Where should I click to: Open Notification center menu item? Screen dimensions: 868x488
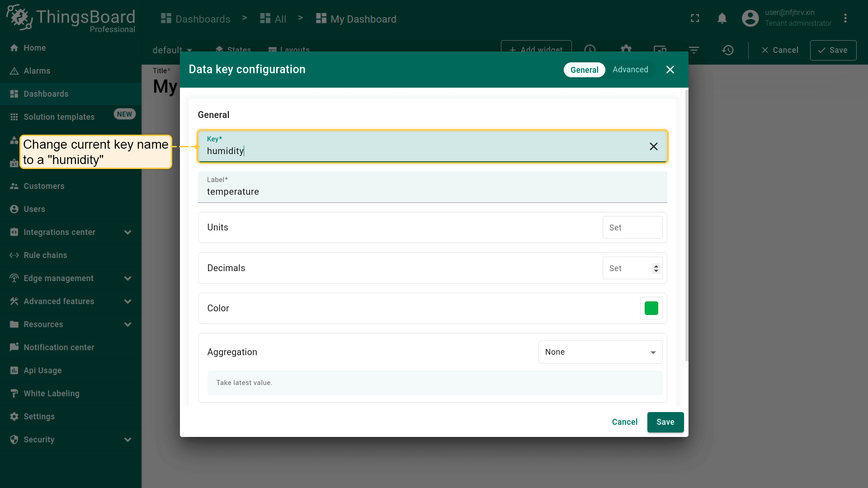click(x=59, y=347)
